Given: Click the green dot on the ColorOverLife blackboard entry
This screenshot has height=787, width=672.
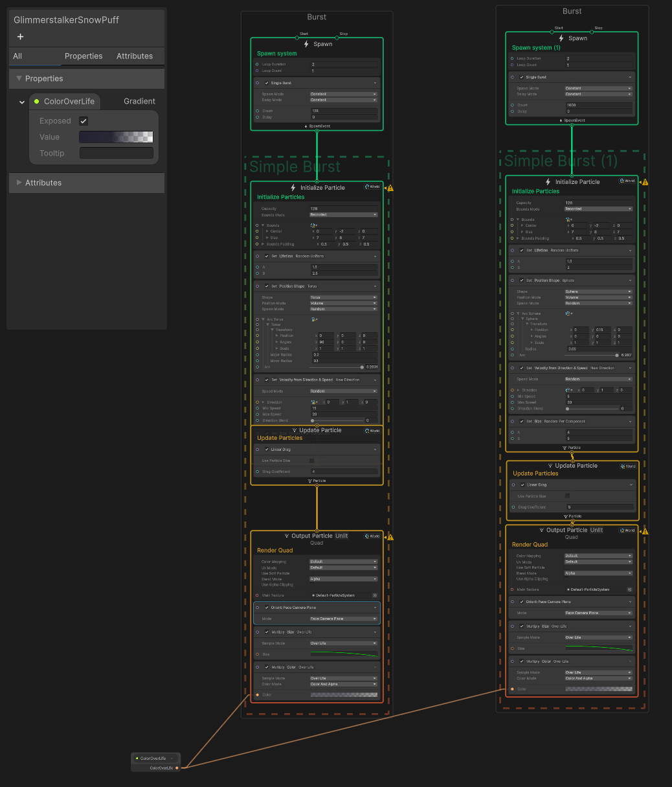Looking at the screenshot, I should 37,101.
